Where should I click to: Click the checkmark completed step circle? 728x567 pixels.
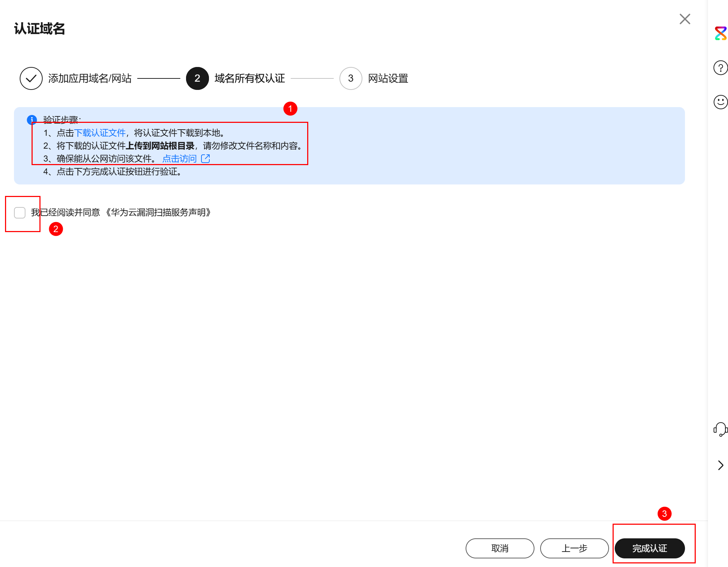coord(31,78)
